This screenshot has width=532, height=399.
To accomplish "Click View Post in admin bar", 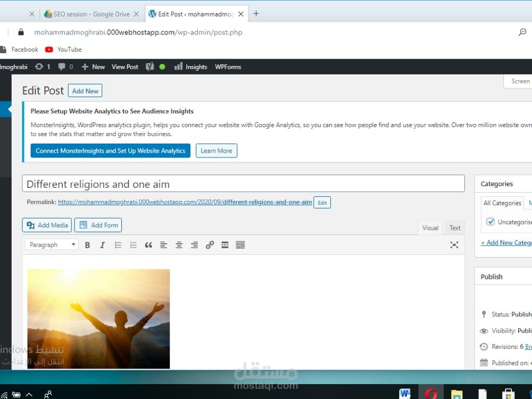I will (x=125, y=67).
